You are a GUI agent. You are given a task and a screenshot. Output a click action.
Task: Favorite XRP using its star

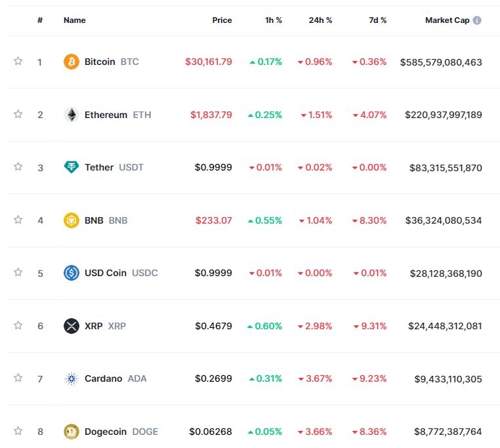pyautogui.click(x=18, y=325)
